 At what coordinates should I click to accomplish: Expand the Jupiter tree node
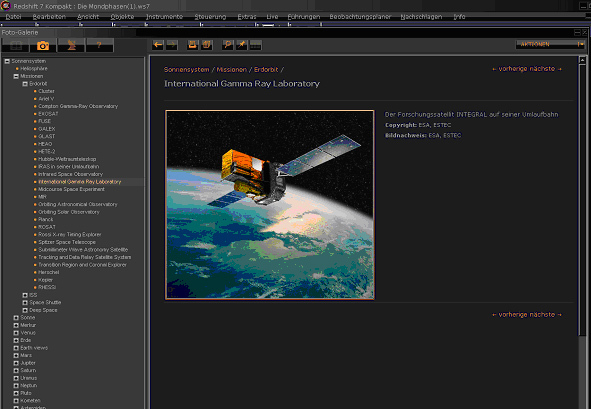[16, 363]
